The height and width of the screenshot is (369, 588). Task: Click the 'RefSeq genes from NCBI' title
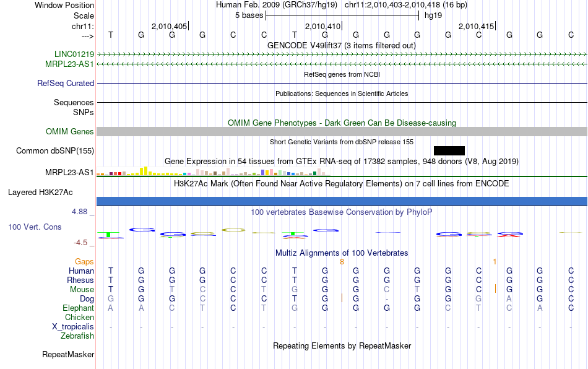click(x=342, y=74)
